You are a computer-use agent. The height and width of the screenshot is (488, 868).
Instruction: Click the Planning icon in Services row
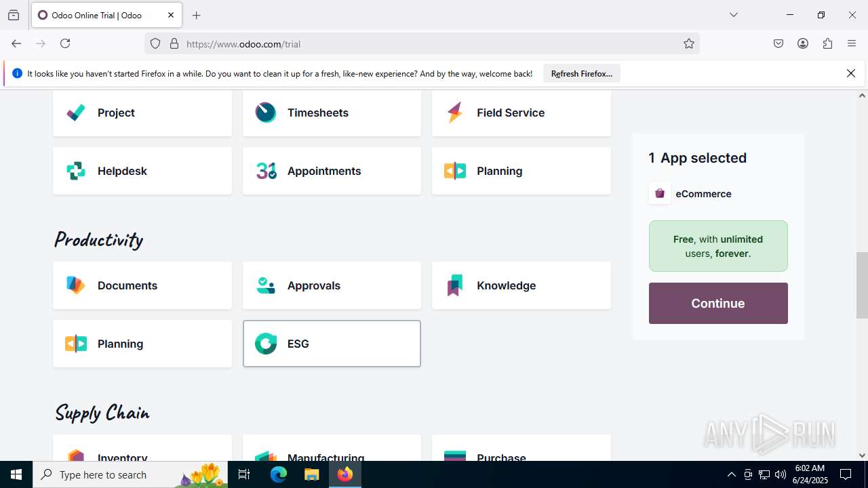[455, 171]
